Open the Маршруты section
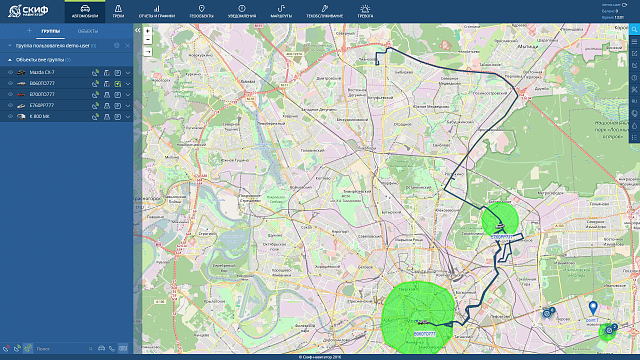Screen dimensions: 640x360 click(x=281, y=12)
